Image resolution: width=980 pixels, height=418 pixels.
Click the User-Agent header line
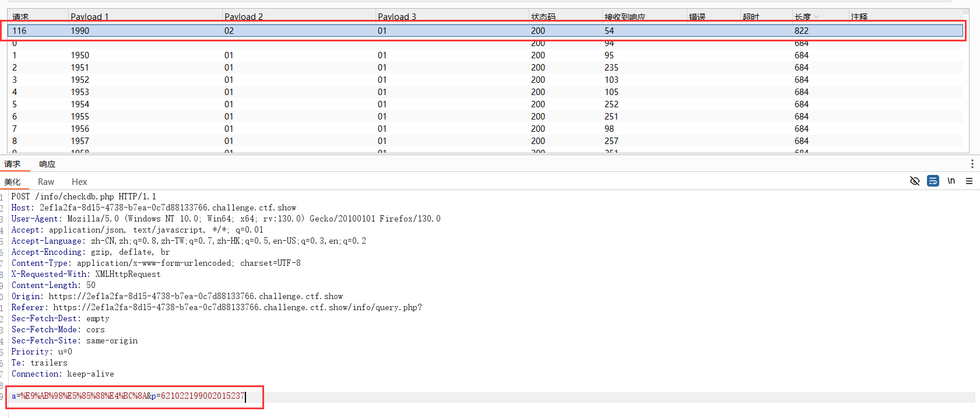pyautogui.click(x=226, y=219)
